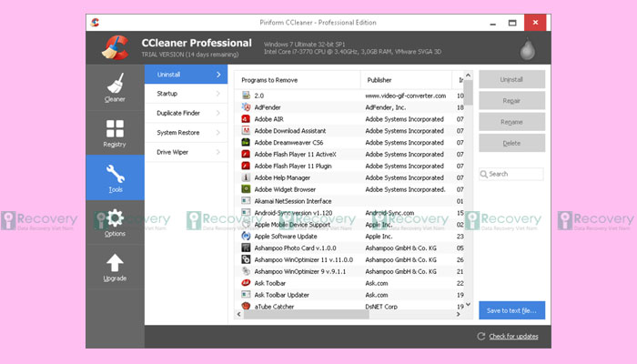Viewport: 637px width, 364px height.
Task: Open the Registry section grid icon
Action: 115,128
